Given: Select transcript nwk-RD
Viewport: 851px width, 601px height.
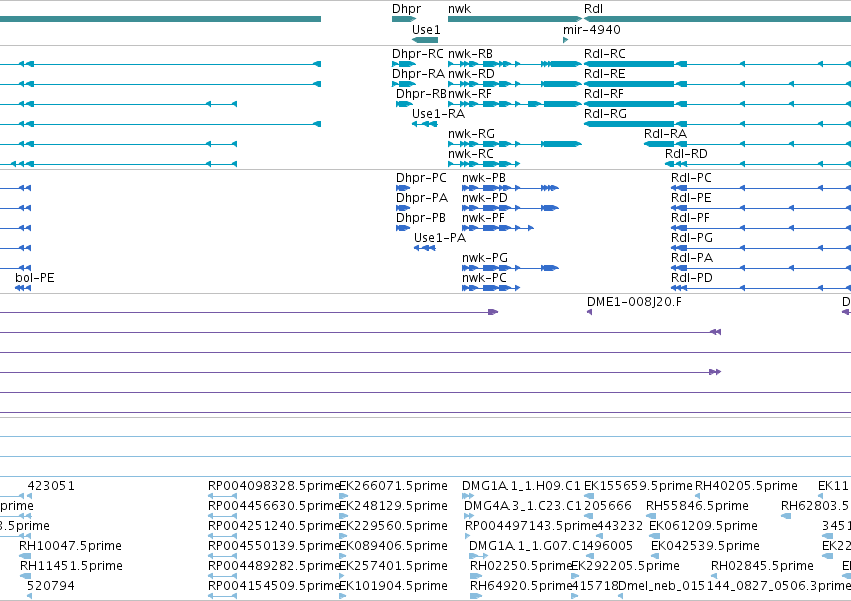Looking at the screenshot, I should (471, 74).
